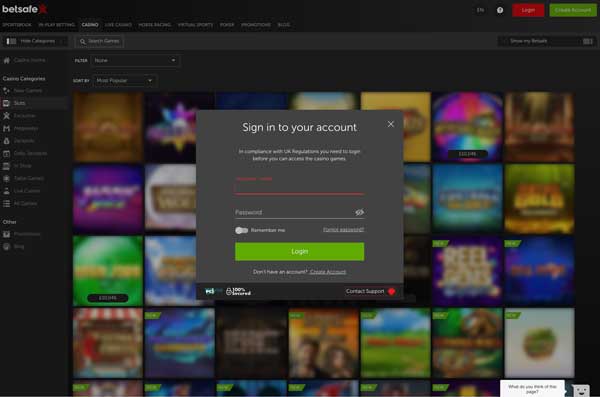This screenshot has width=600, height=397.
Task: Click the Live Casino dealer icon
Action: click(x=6, y=191)
